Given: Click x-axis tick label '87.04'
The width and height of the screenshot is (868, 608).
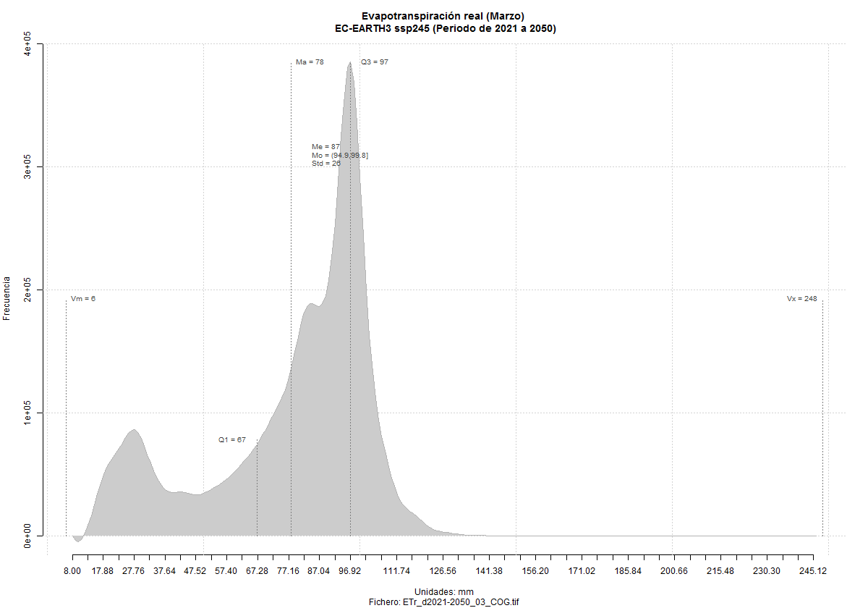Looking at the screenshot, I should click(319, 571).
